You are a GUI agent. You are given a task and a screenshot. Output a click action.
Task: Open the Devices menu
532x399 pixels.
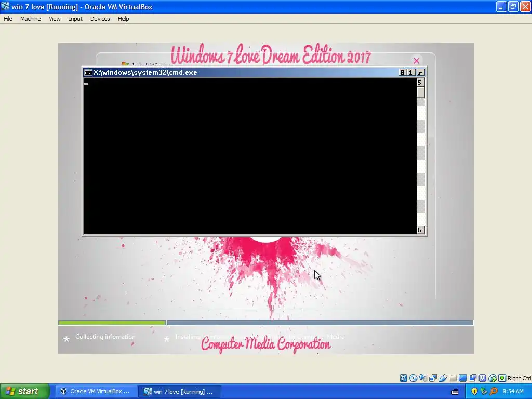pyautogui.click(x=100, y=19)
